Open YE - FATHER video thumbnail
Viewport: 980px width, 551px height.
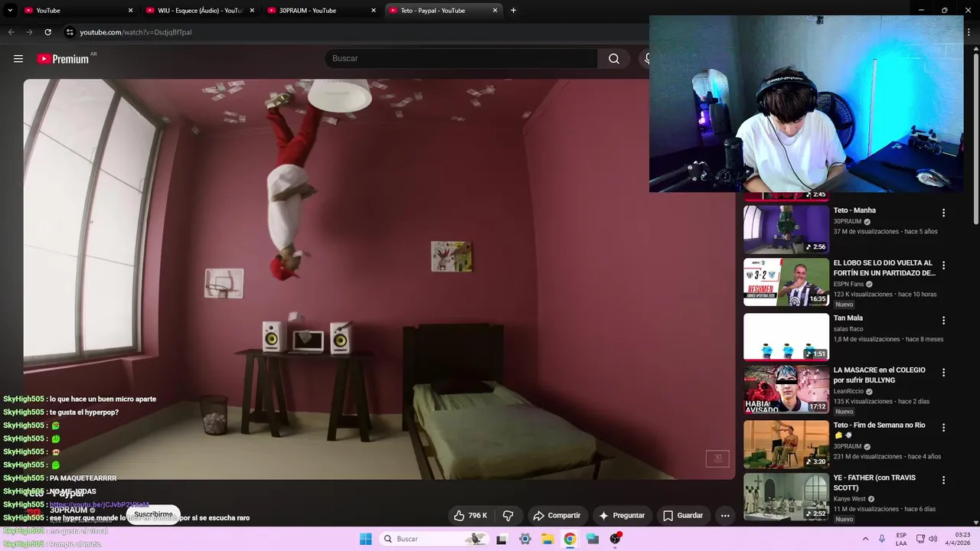[786, 497]
